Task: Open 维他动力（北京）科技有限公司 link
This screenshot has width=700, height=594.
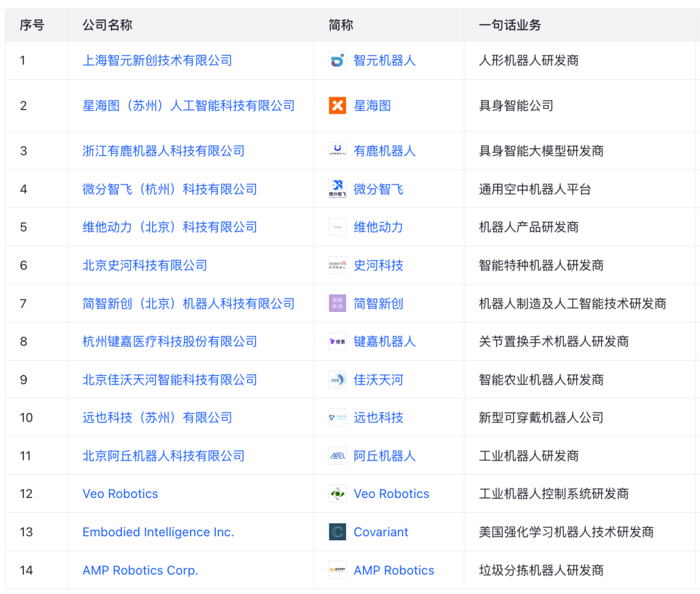Action: [170, 227]
